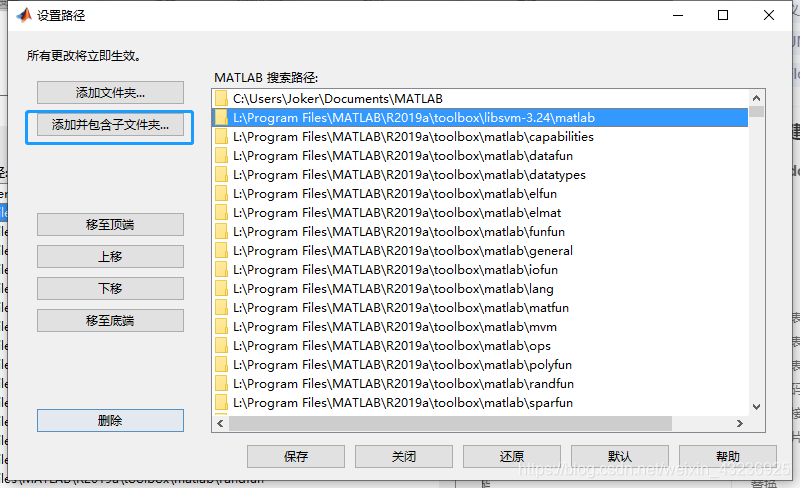This screenshot has width=800, height=488.
Task: Select the toolbox\matlab\elfun path text
Action: pyautogui.click(x=395, y=193)
